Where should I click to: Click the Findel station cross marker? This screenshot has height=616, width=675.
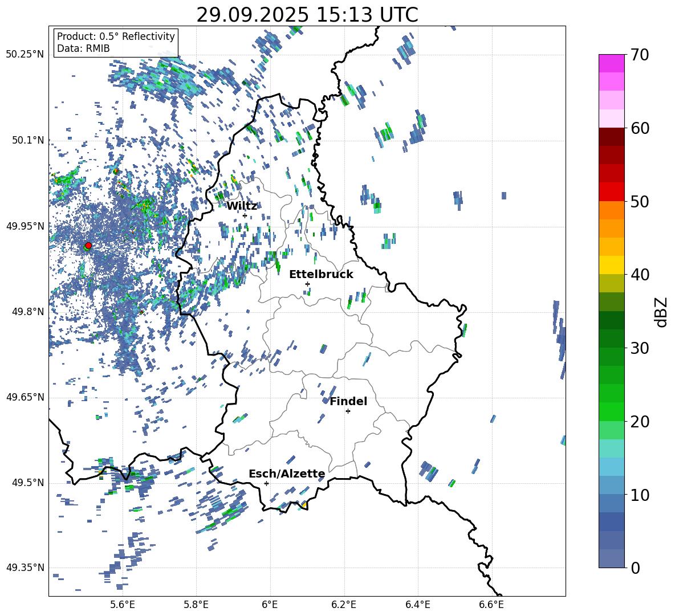348,411
